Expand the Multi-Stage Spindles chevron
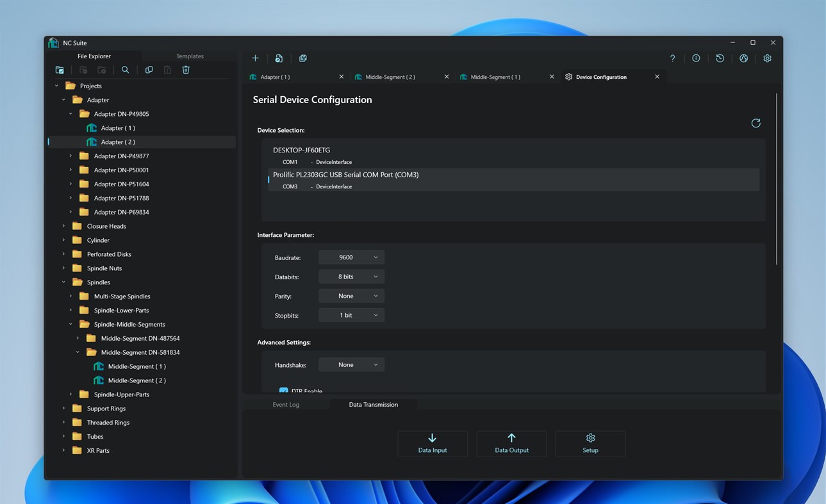 [70, 297]
